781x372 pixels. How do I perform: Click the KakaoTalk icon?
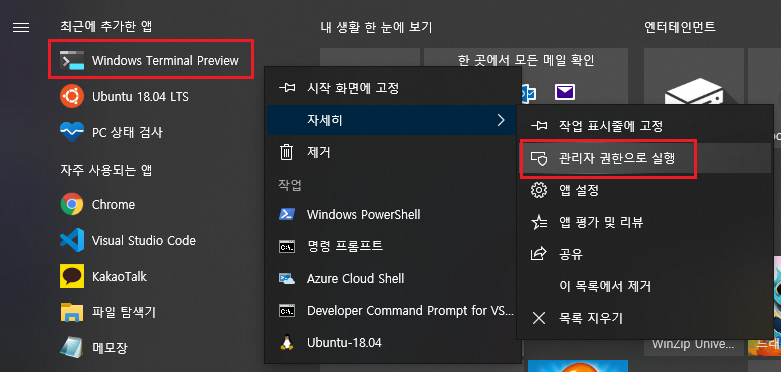coord(72,276)
